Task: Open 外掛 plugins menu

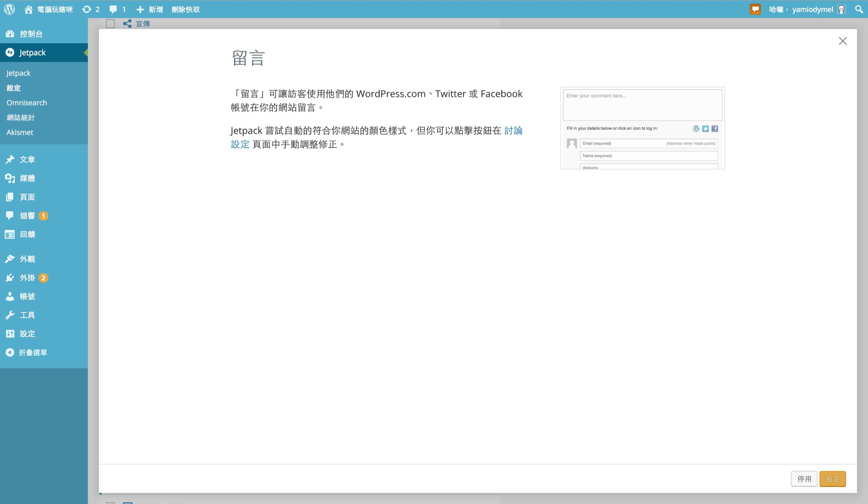Action: pyautogui.click(x=27, y=278)
